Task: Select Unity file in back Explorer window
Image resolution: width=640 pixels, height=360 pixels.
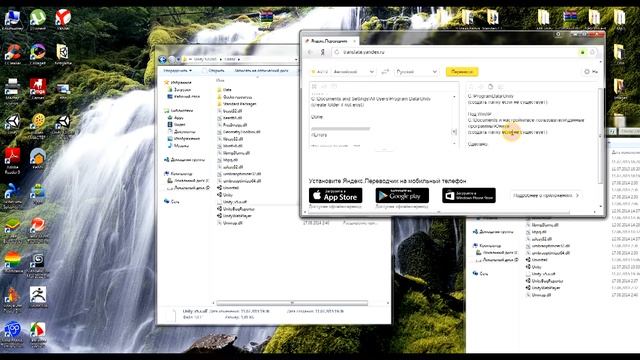Action: (533, 267)
